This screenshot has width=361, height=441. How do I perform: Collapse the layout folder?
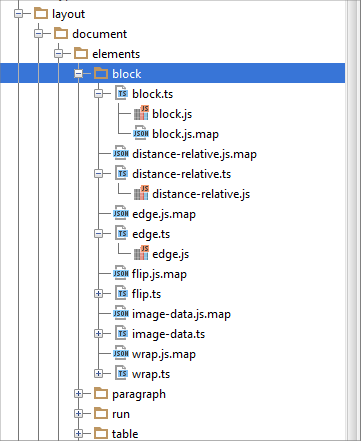click(18, 14)
